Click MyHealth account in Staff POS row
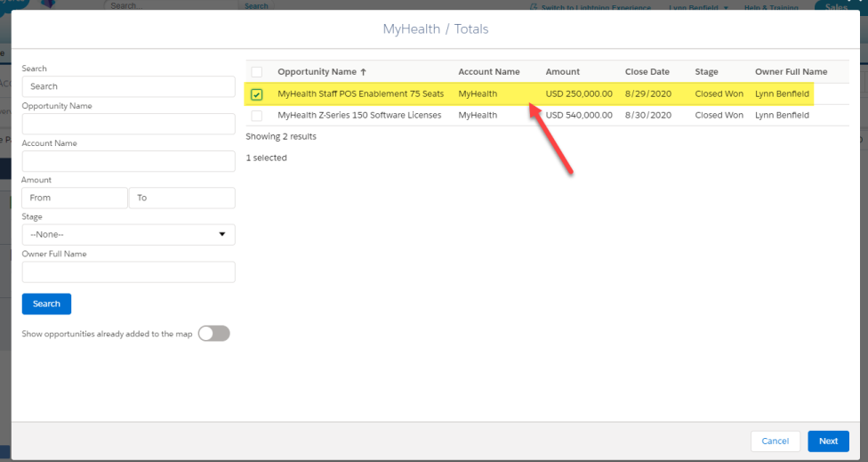The image size is (868, 462). coord(478,94)
